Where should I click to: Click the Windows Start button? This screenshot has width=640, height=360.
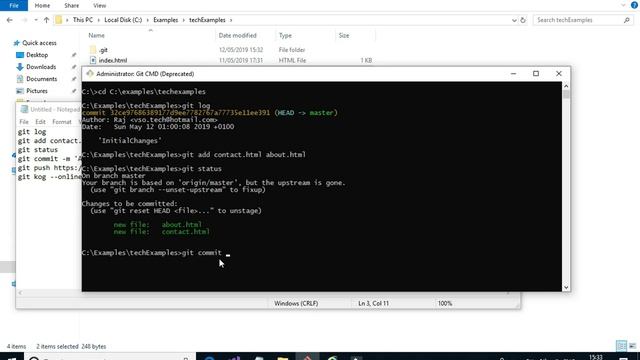pos(11,358)
